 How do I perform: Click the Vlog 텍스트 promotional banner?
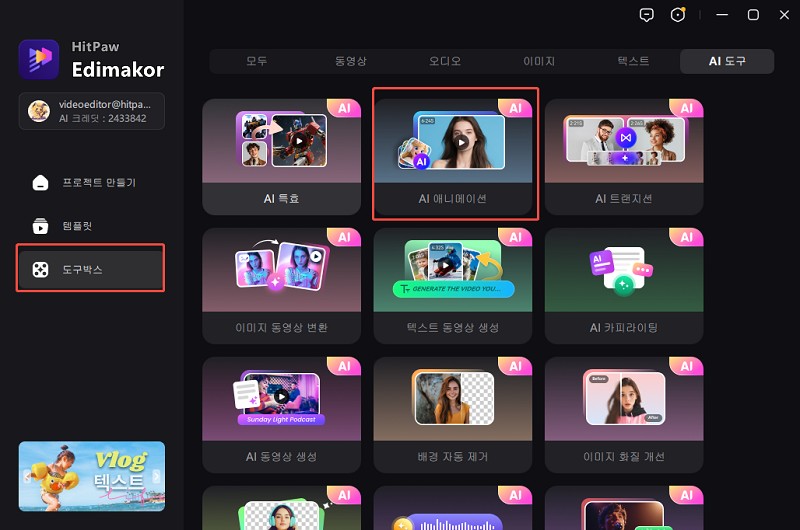pos(91,476)
